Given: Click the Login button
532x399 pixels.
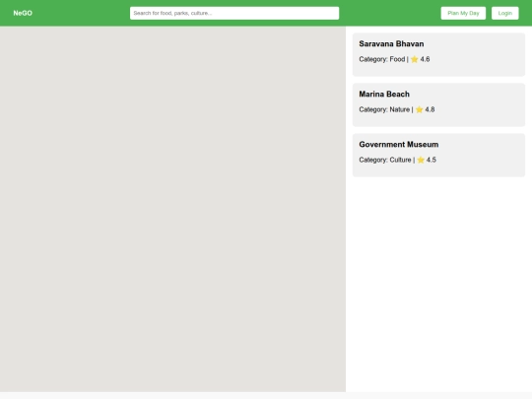Looking at the screenshot, I should [x=504, y=13].
